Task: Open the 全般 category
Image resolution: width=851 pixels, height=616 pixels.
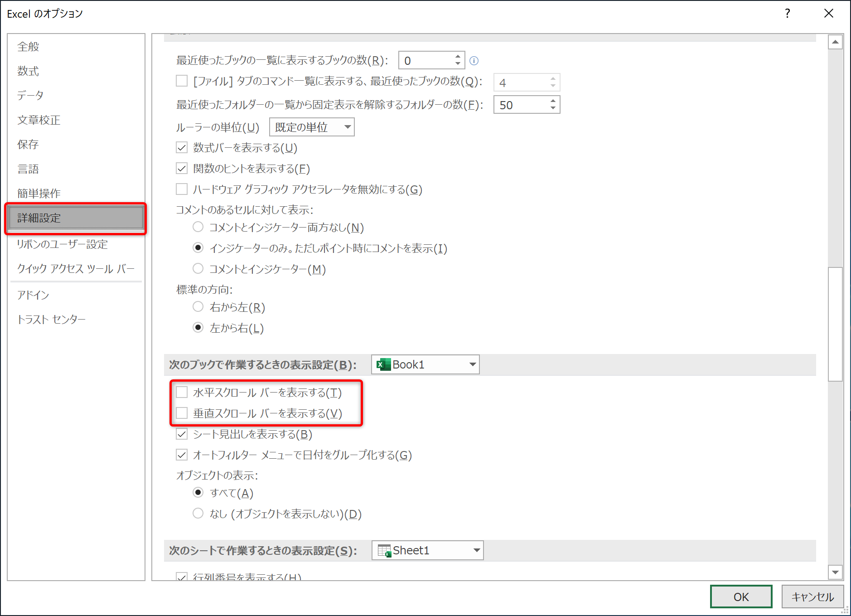Action: point(76,47)
